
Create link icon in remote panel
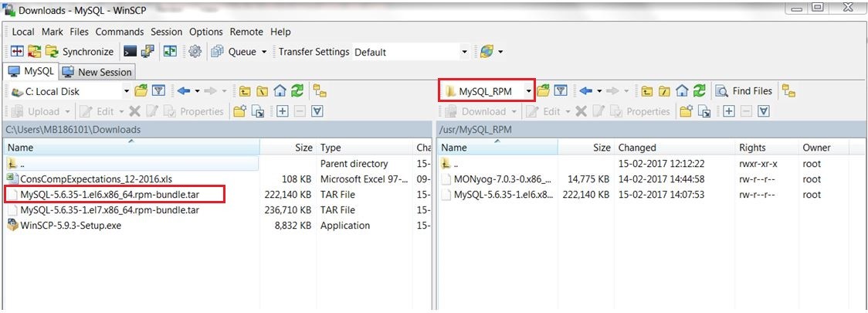coord(704,111)
